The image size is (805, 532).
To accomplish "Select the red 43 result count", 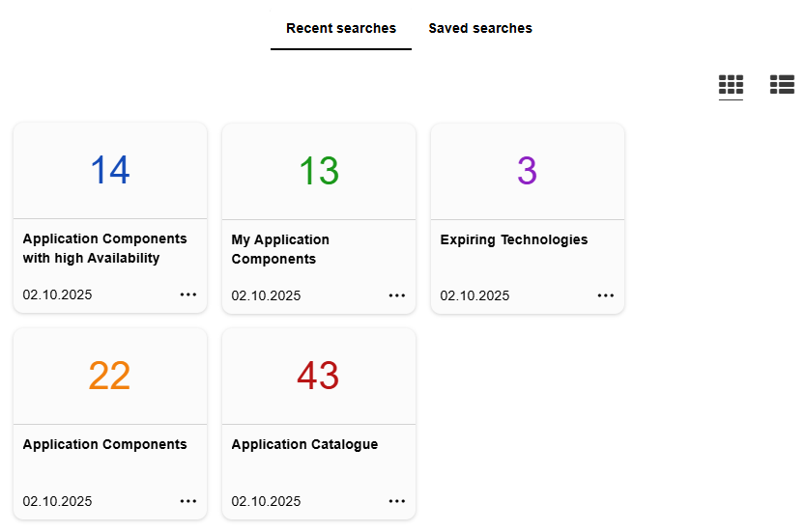I will pyautogui.click(x=318, y=376).
